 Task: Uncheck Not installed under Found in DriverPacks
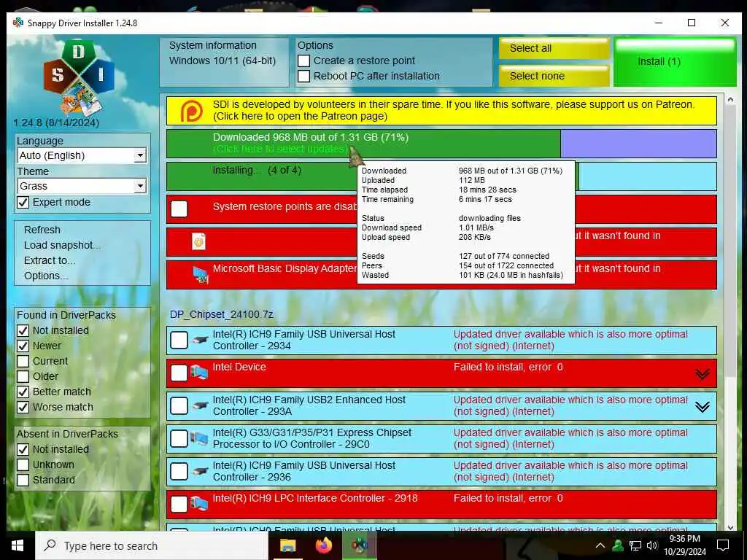tap(23, 330)
